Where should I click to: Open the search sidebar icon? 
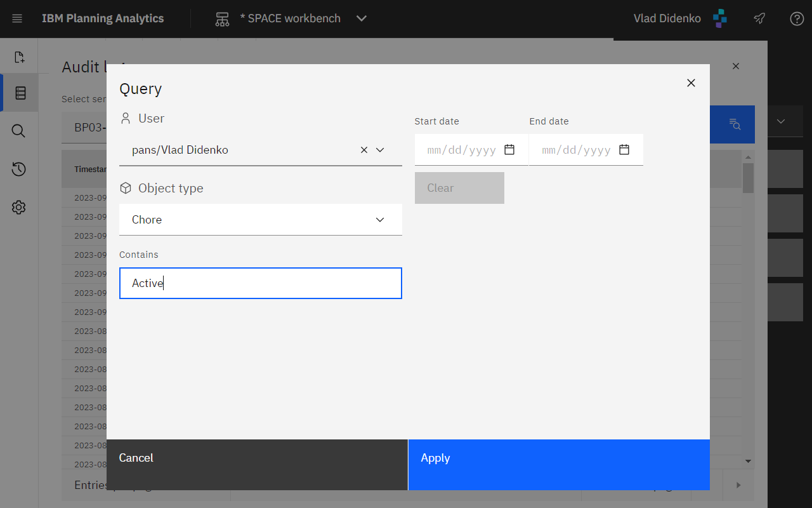click(18, 131)
